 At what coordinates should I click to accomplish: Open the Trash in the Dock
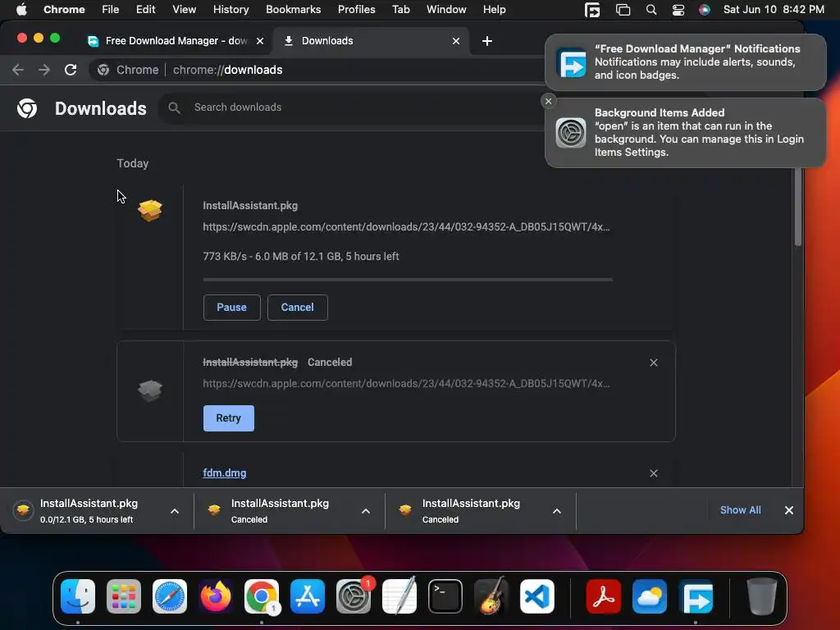pos(761,596)
